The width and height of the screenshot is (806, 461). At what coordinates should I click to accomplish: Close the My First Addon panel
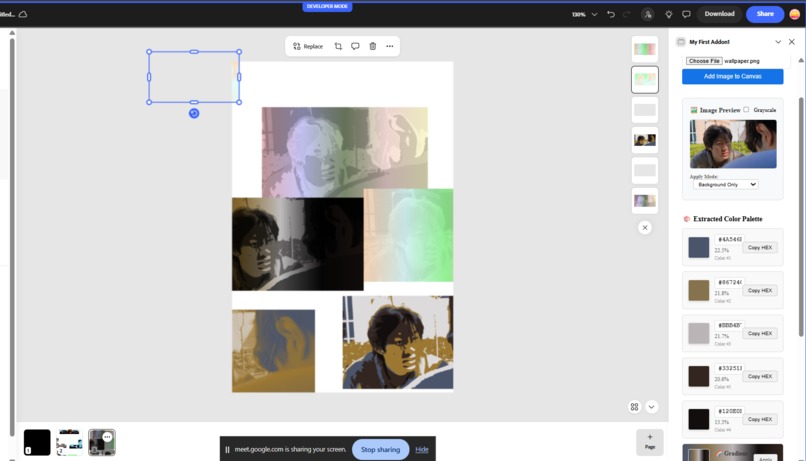coord(792,42)
